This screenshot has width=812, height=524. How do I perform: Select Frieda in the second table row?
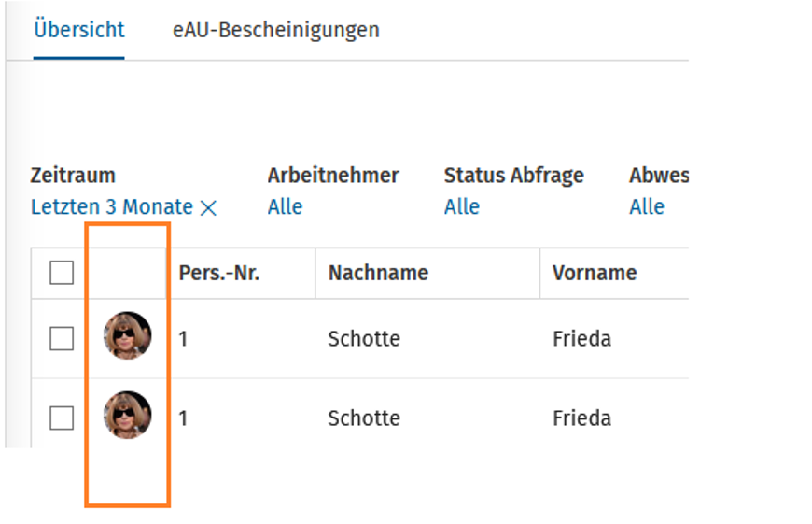(582, 418)
